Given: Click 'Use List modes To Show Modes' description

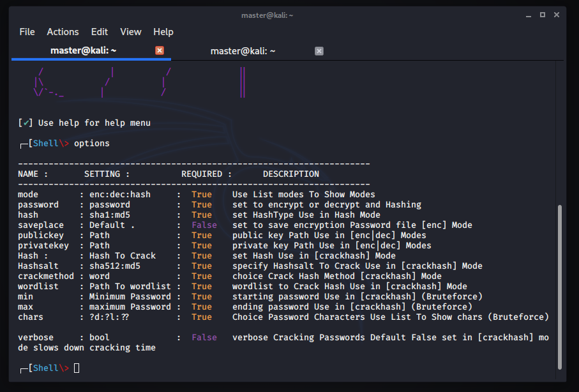Looking at the screenshot, I should coord(303,194).
